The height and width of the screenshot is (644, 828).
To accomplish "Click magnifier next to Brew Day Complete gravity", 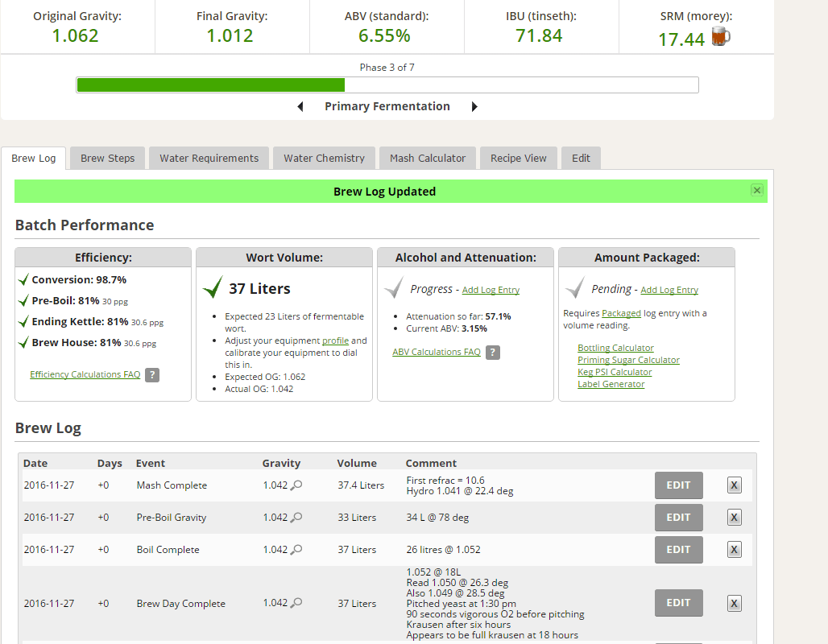I will click(296, 602).
